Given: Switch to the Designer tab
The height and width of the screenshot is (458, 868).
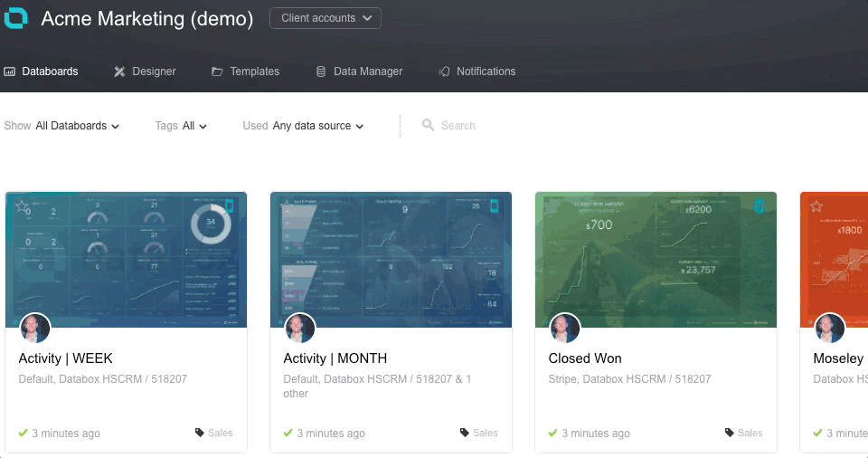Looking at the screenshot, I should tap(145, 72).
